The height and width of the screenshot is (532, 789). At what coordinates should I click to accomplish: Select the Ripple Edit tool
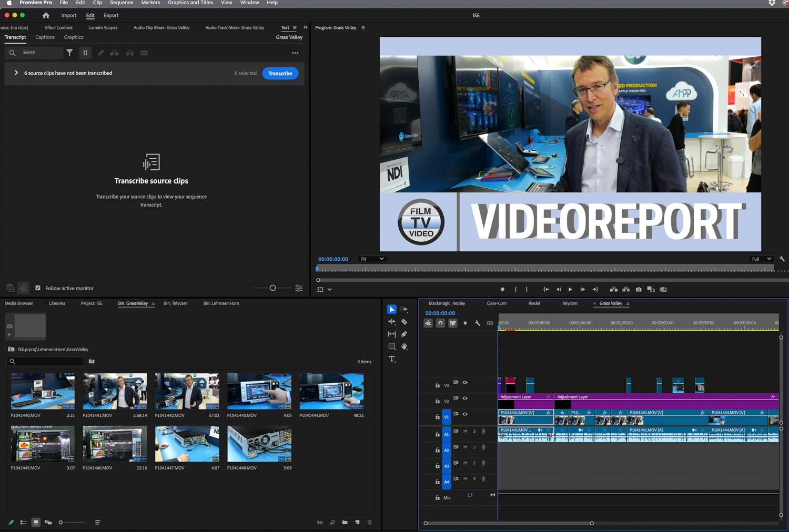click(x=392, y=322)
